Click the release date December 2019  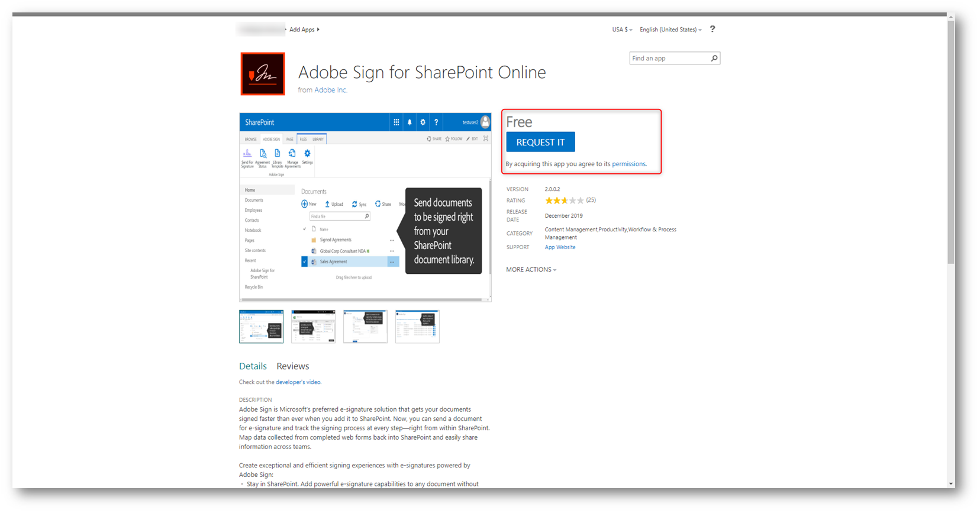point(563,216)
